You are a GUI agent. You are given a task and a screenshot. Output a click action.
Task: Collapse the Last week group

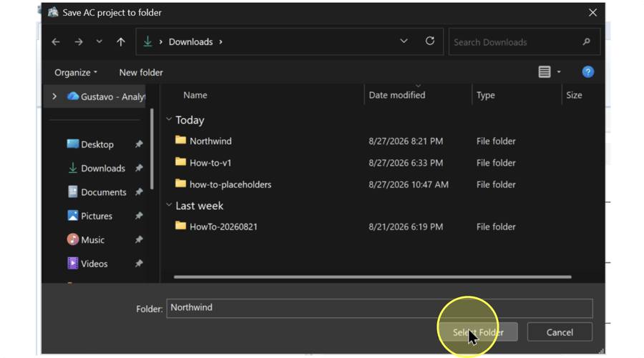169,204
